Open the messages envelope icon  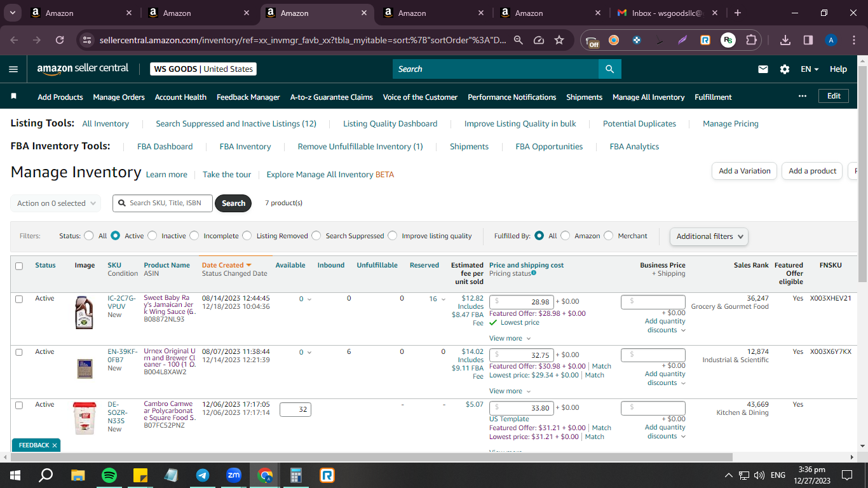(763, 69)
